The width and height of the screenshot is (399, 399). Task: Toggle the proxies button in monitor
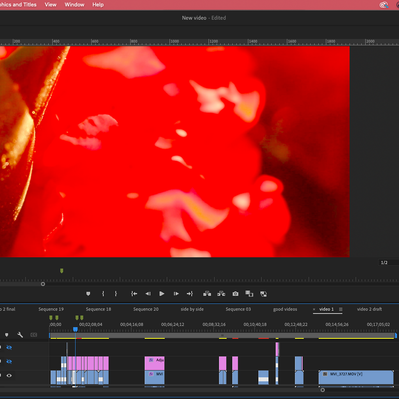[x=263, y=294]
